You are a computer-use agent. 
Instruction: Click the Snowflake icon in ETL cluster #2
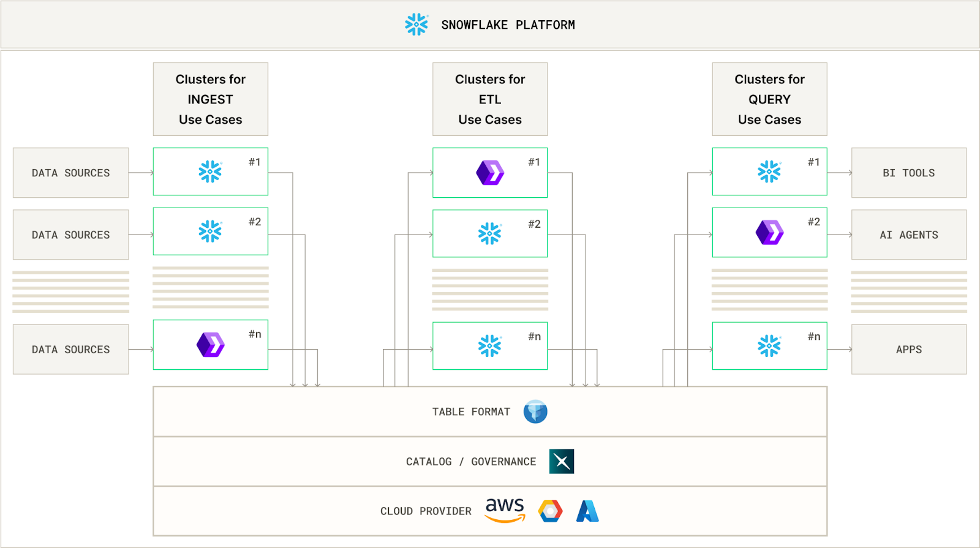coord(490,233)
